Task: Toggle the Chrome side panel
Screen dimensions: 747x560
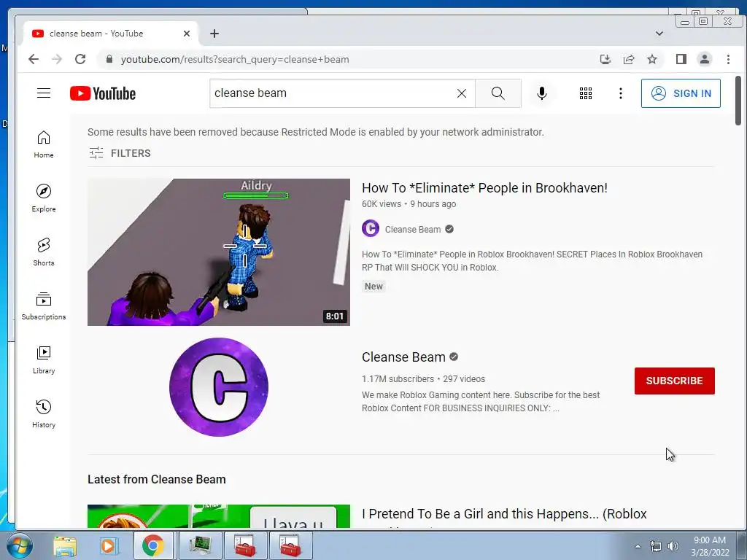Action: pyautogui.click(x=681, y=59)
